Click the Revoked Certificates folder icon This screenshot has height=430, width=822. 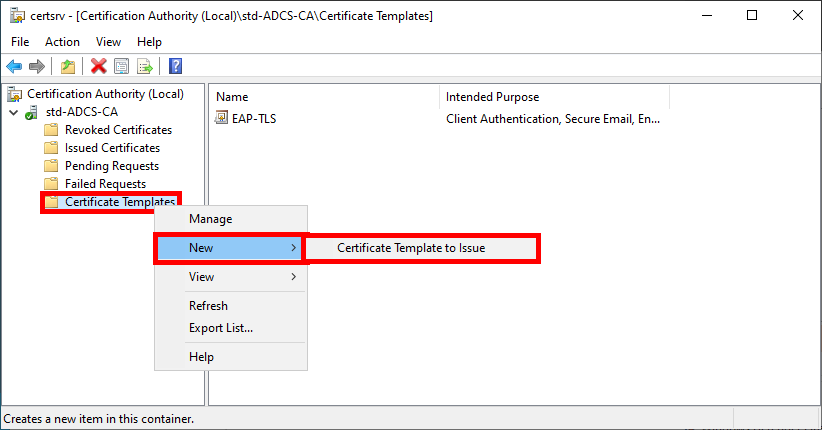51,130
